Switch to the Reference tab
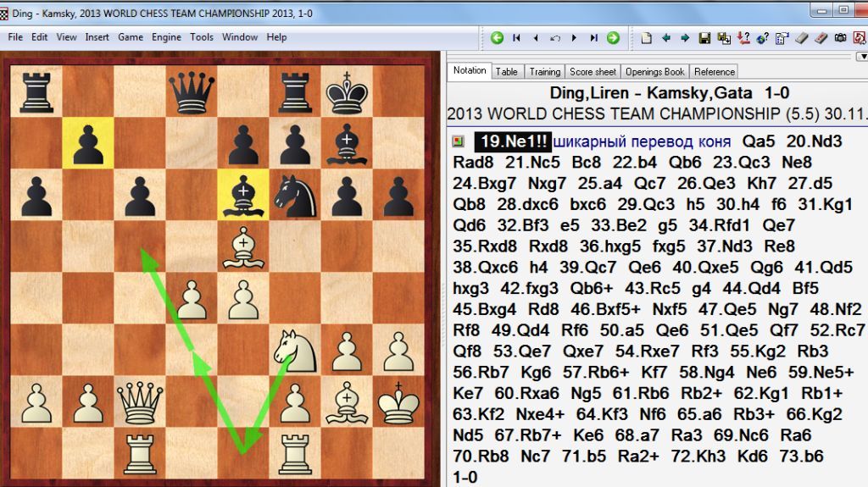 click(714, 71)
